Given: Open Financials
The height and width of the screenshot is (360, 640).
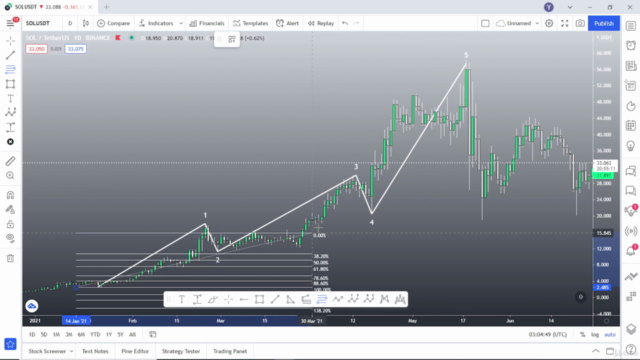Looking at the screenshot, I should click(x=207, y=23).
